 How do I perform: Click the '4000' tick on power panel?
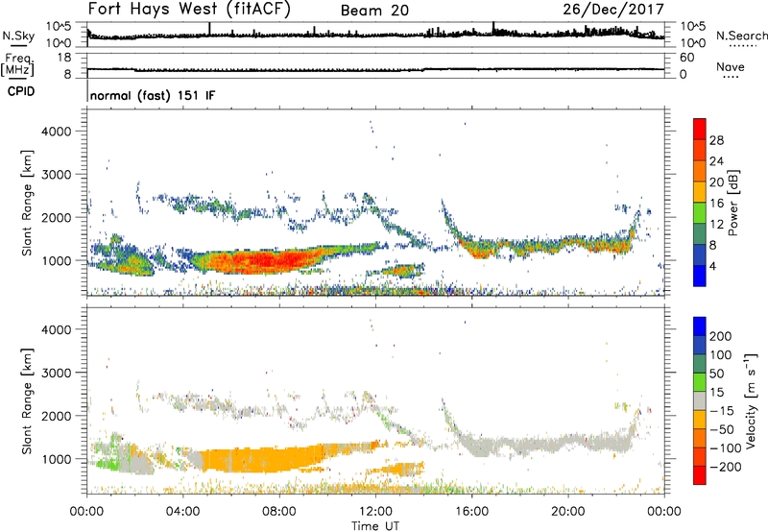pyautogui.click(x=56, y=132)
